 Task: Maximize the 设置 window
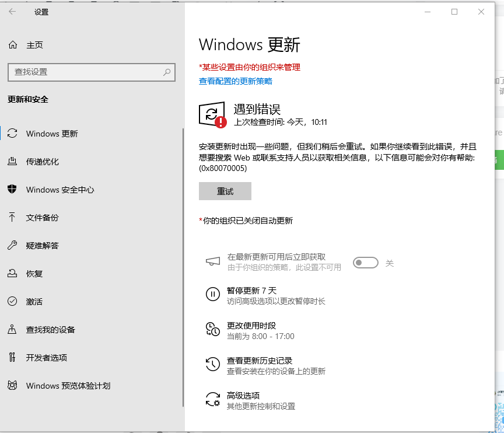pyautogui.click(x=454, y=12)
